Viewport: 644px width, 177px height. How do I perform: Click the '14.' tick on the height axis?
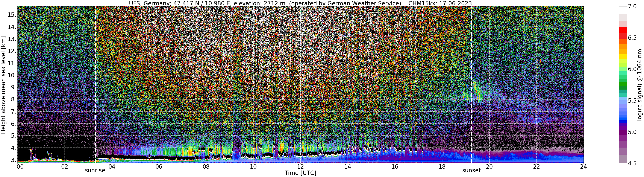coord(12,27)
